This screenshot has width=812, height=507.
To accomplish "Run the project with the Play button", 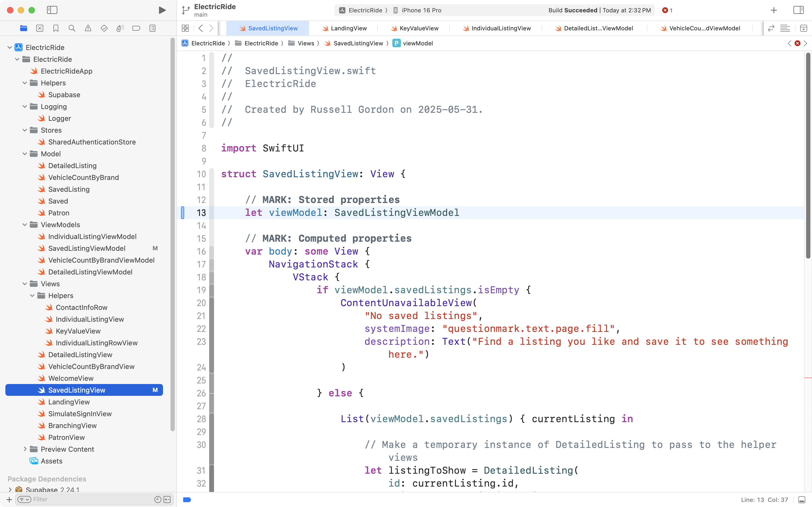I will click(x=162, y=10).
